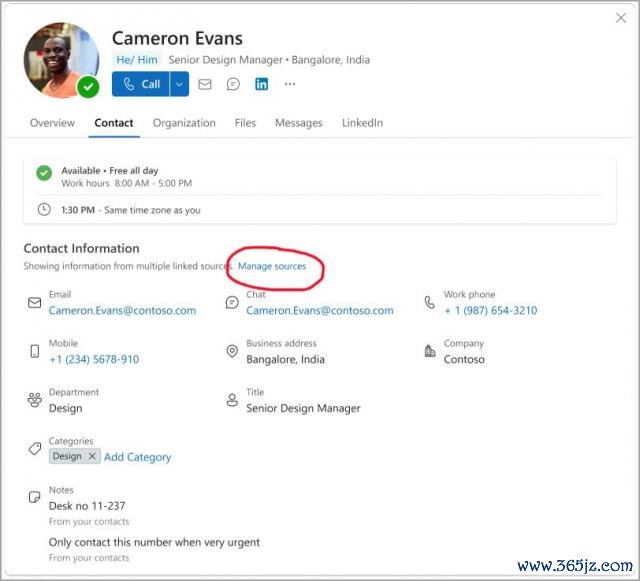Click the Manage sources link

272,266
